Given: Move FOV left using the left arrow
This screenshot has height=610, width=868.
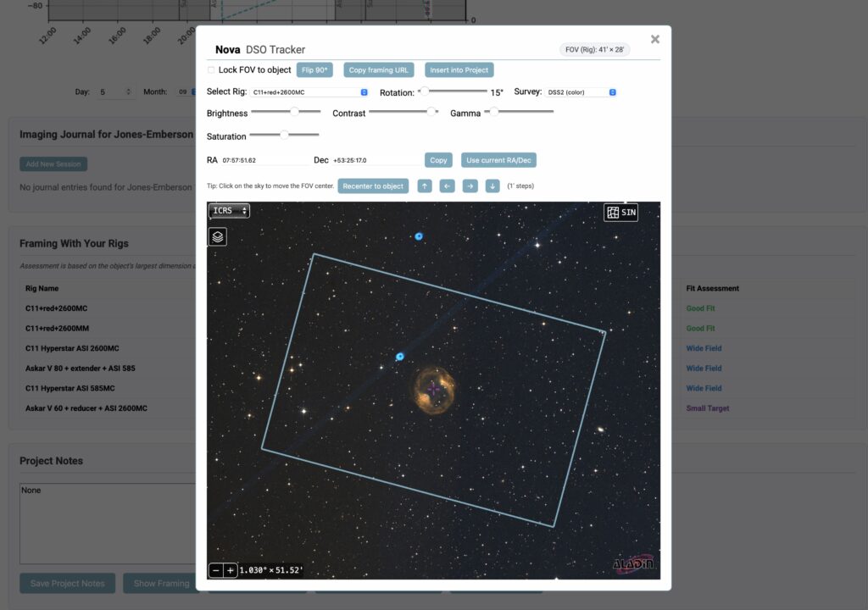Looking at the screenshot, I should (448, 186).
